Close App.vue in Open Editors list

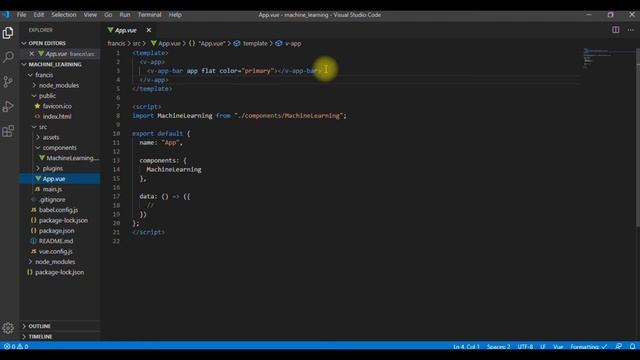point(31,54)
